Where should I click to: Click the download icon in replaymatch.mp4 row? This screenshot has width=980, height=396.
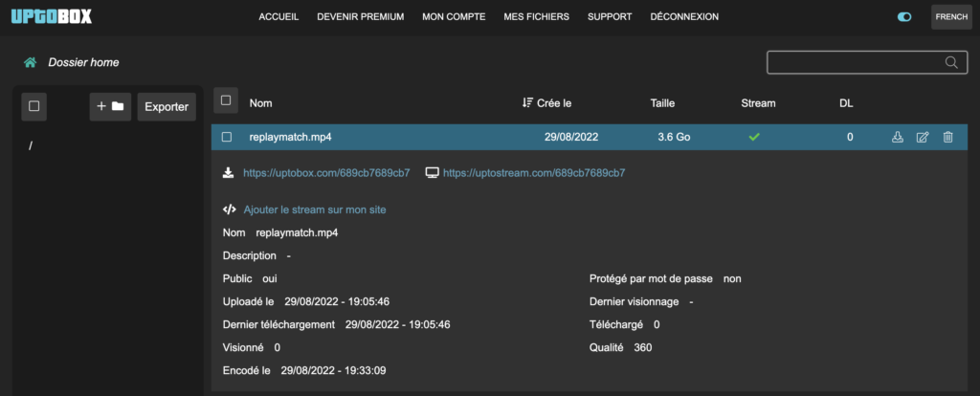click(897, 138)
